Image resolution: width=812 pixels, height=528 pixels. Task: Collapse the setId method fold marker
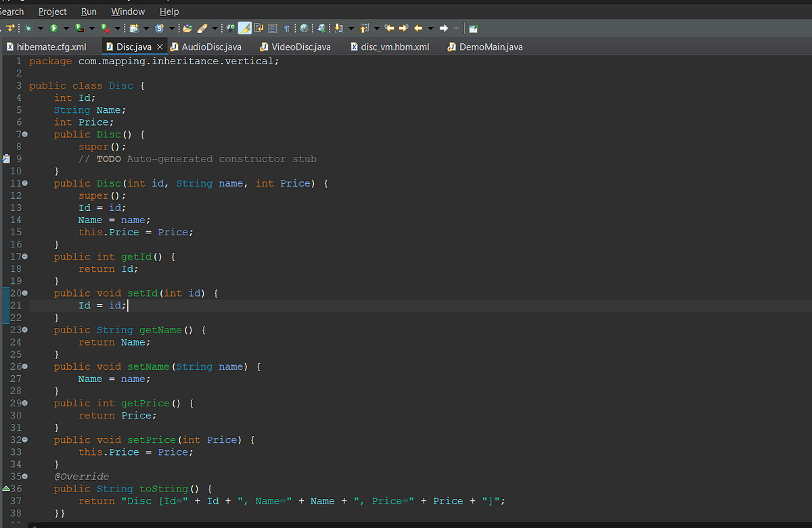(x=24, y=293)
